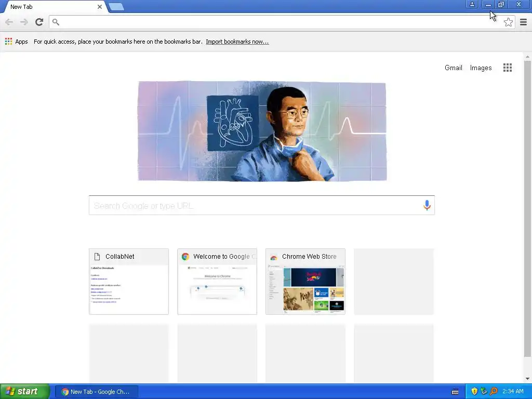
Task: Open a new tab with the tab strip button
Action: [x=116, y=7]
